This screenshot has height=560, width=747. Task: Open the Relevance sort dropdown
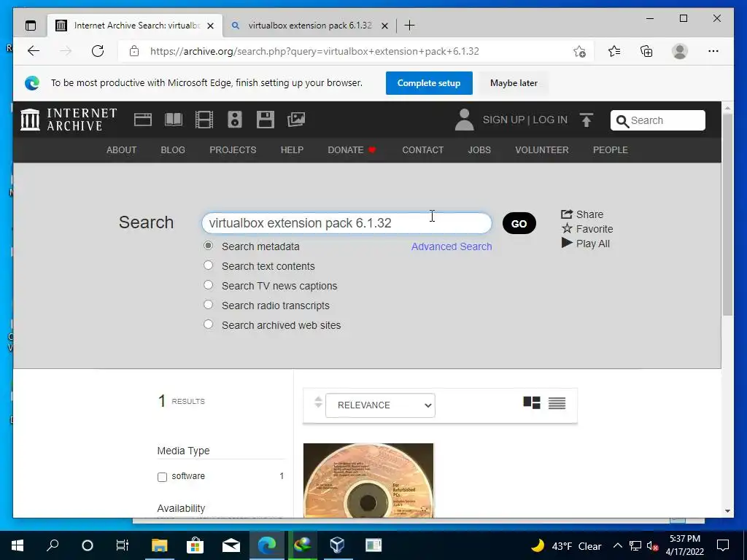pyautogui.click(x=380, y=405)
